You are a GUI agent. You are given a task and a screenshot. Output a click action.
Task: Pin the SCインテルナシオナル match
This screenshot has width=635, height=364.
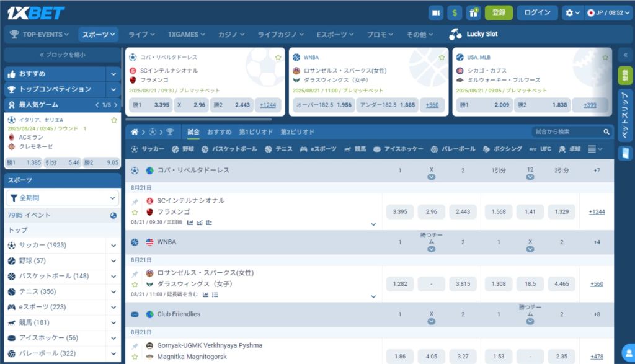click(135, 202)
